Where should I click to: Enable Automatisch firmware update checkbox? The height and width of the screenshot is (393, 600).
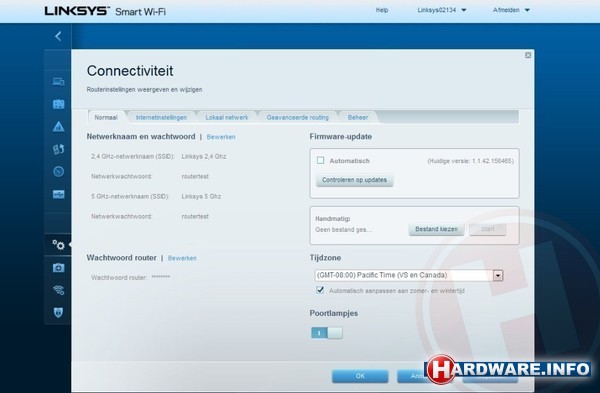click(321, 160)
